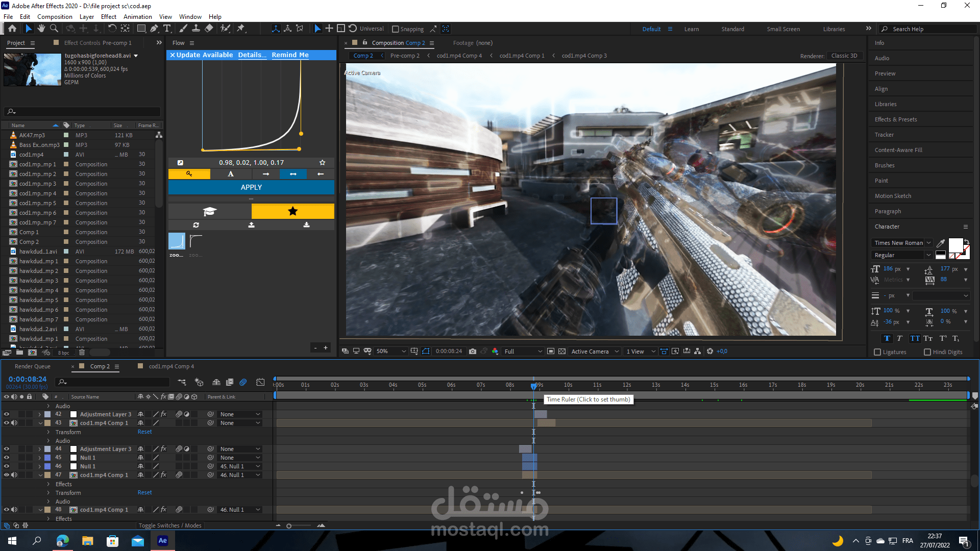Click the Remind Me link
The image size is (980, 551).
(x=290, y=55)
